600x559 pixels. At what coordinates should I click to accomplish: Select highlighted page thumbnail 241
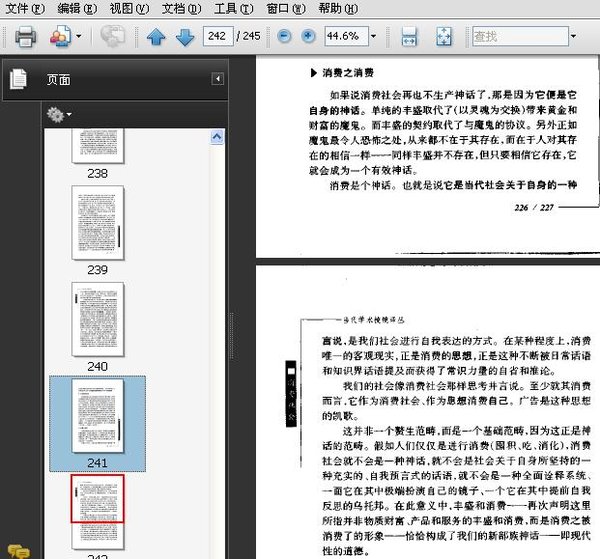click(x=98, y=416)
